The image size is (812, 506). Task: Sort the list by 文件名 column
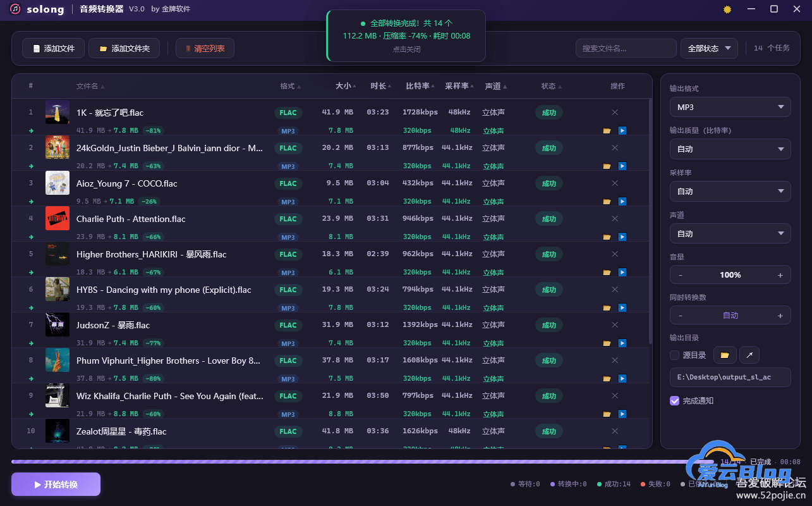coord(90,87)
